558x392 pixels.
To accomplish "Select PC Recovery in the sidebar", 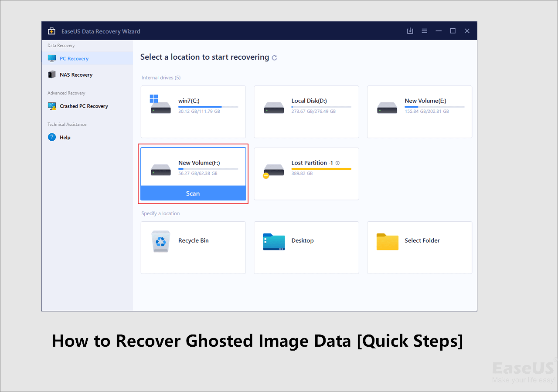I will click(87, 58).
